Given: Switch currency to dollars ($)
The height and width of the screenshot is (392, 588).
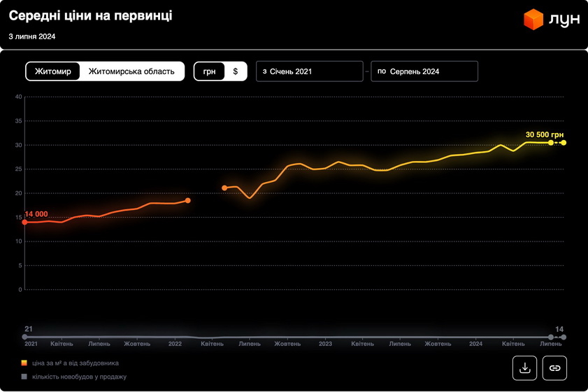Looking at the screenshot, I should click(236, 71).
